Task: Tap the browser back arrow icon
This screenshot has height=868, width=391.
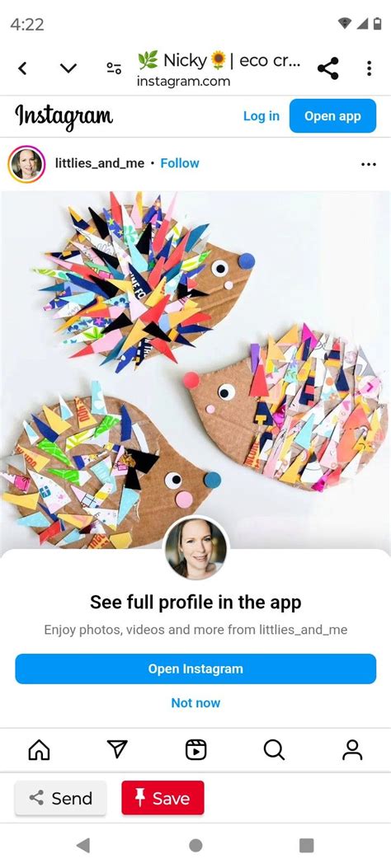Action: click(x=22, y=68)
